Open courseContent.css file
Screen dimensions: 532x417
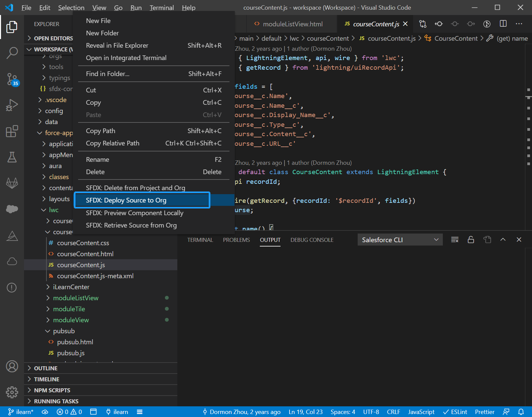(101, 243)
